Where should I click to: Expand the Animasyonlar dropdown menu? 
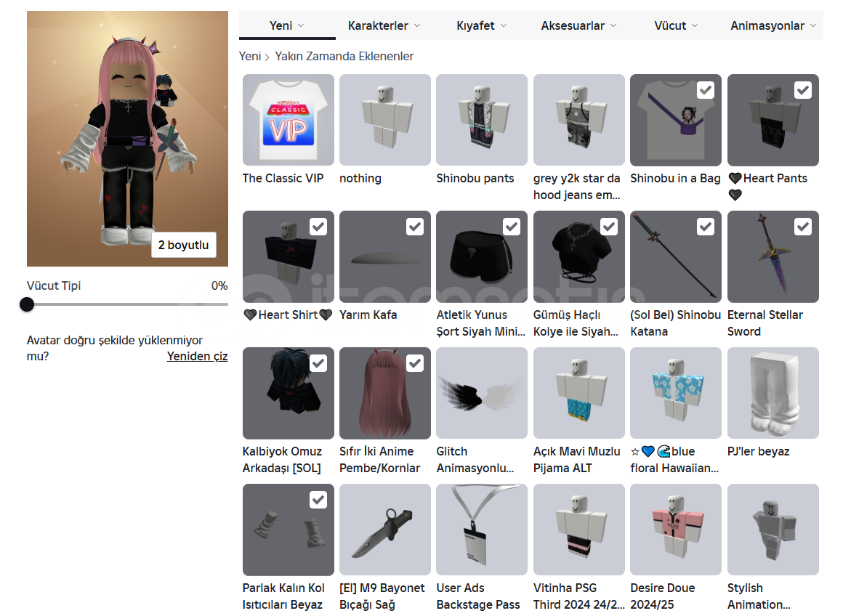point(773,26)
